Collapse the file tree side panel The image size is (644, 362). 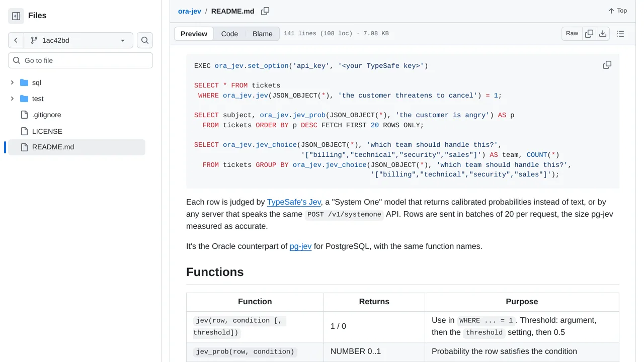coord(16,16)
